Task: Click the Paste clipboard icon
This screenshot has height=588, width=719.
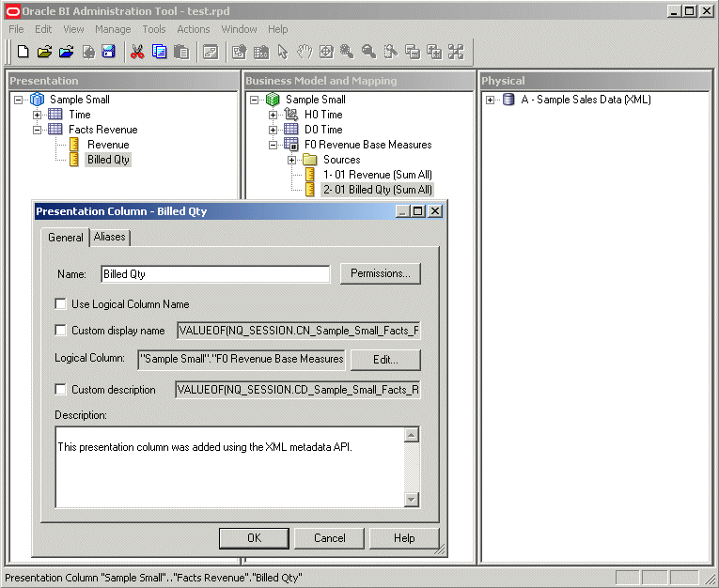Action: coord(181,52)
